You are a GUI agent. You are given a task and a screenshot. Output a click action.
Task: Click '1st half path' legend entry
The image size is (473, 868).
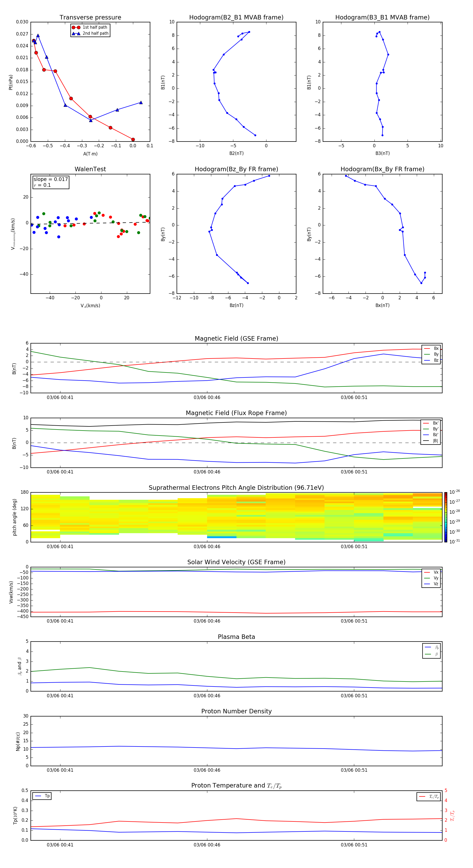point(90,27)
